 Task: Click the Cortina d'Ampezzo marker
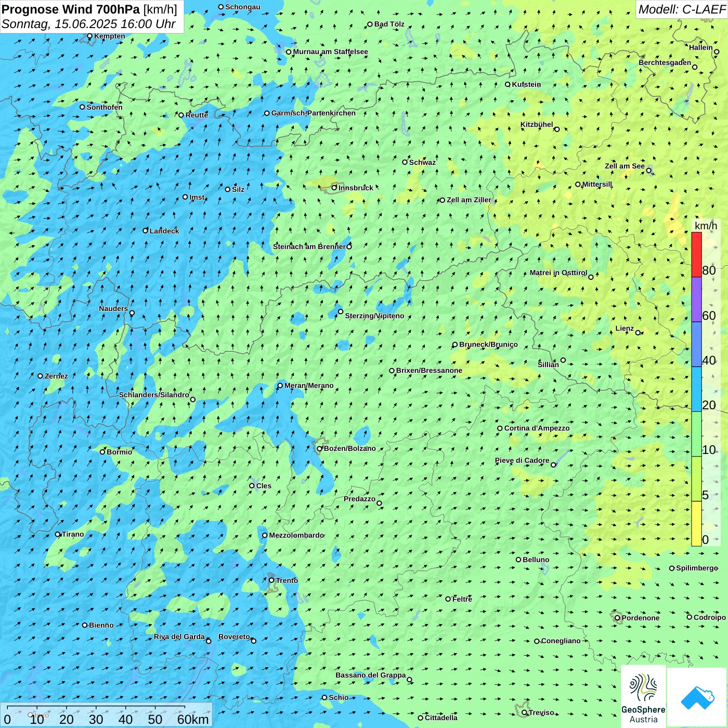pyautogui.click(x=500, y=428)
